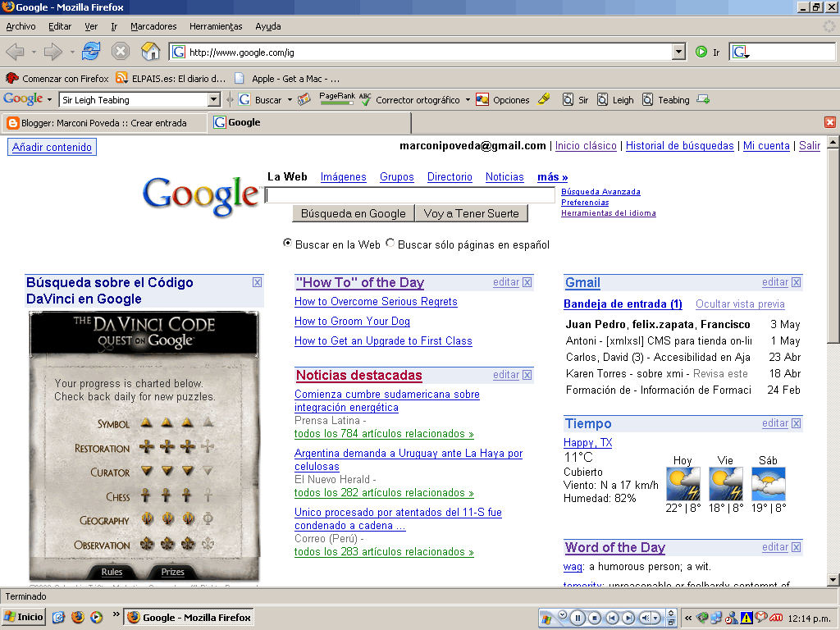Expand the Google Toolbar search box dropdown
The width and height of the screenshot is (840, 630).
(214, 99)
